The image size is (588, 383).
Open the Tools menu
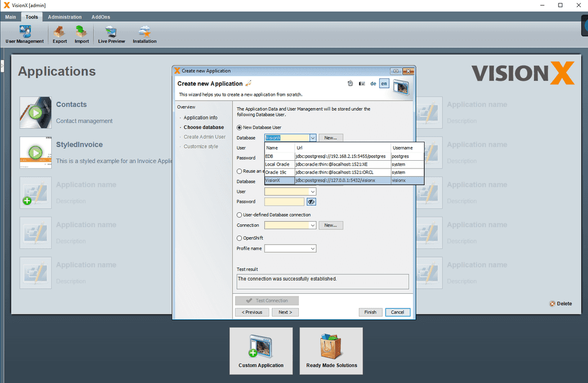31,17
